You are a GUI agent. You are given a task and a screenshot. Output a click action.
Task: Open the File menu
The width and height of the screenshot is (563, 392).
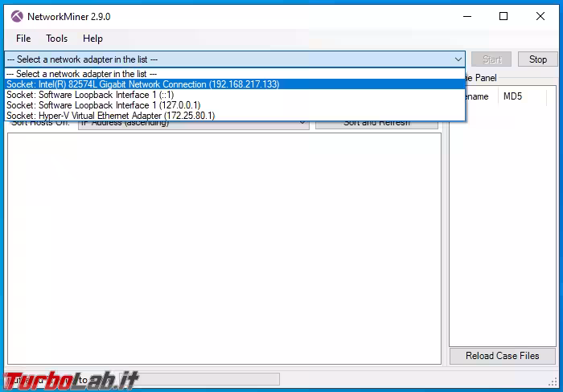pos(23,39)
